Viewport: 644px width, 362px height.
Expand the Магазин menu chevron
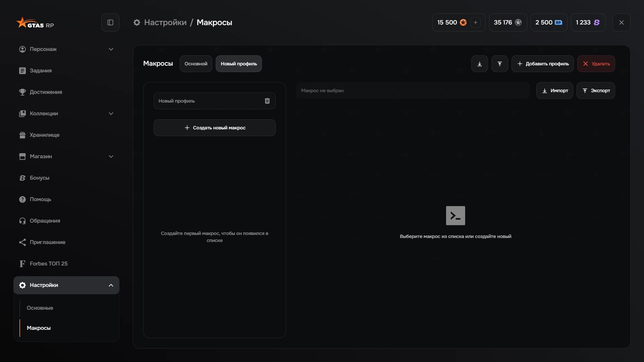[x=111, y=157]
